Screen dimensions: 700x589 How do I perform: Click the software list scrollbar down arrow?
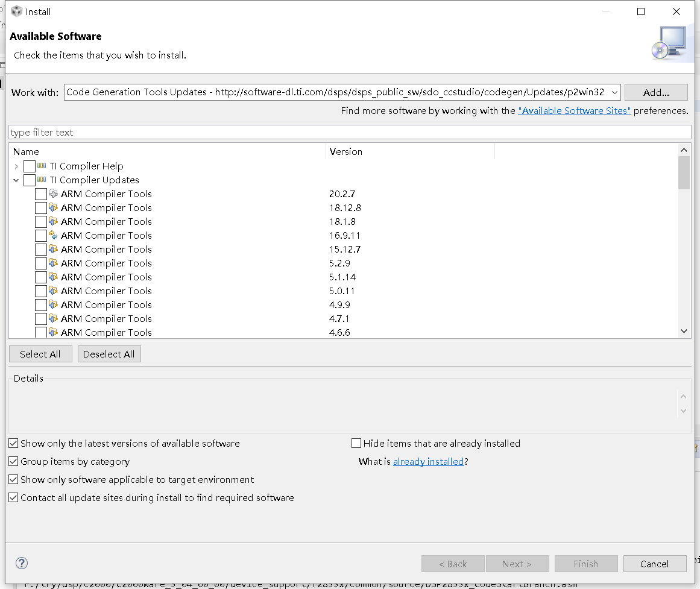tap(684, 331)
